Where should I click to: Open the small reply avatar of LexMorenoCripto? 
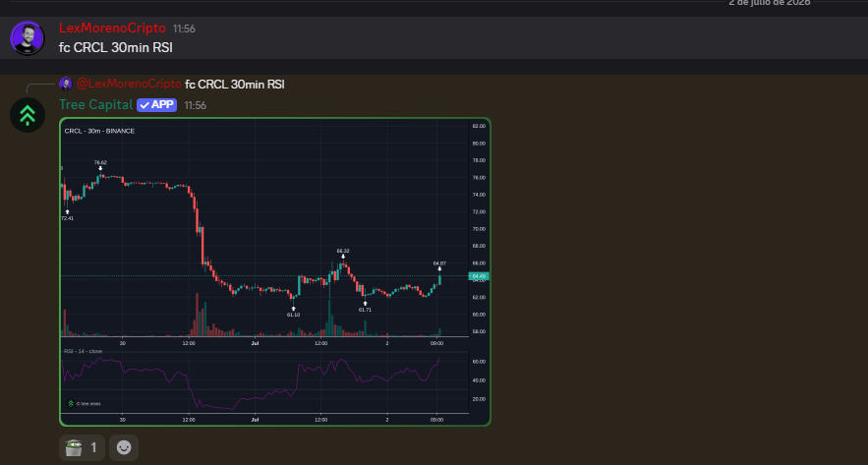(x=66, y=85)
